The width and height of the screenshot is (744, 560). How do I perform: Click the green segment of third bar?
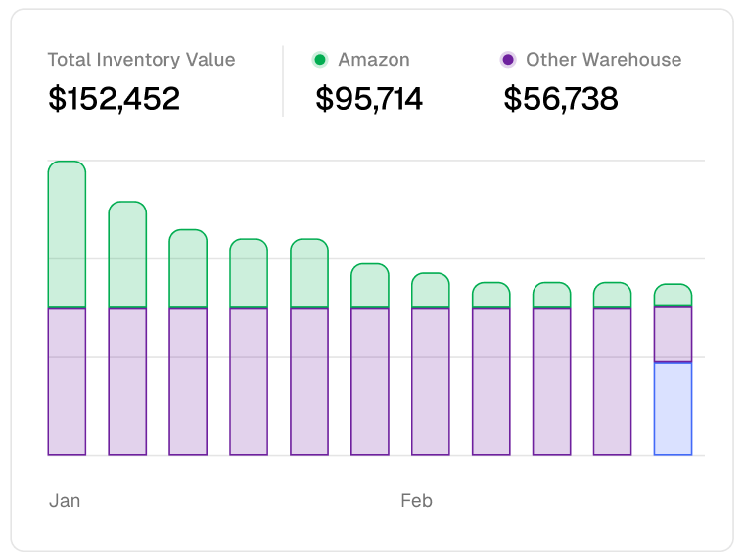pos(188,269)
